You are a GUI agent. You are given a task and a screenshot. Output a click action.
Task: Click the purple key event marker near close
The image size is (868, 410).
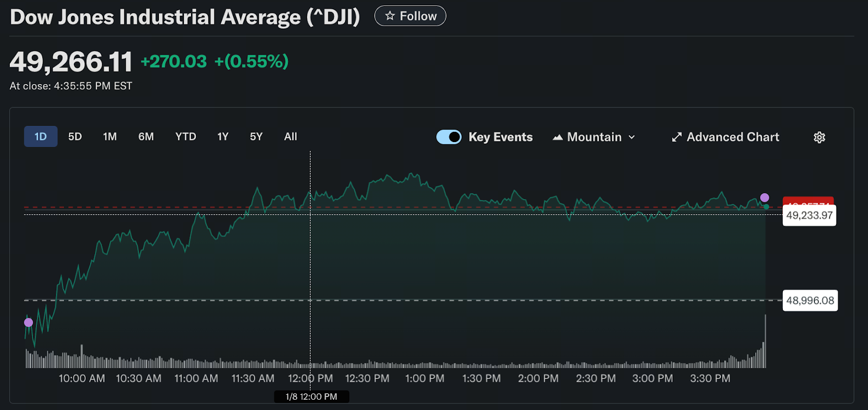[x=764, y=197]
